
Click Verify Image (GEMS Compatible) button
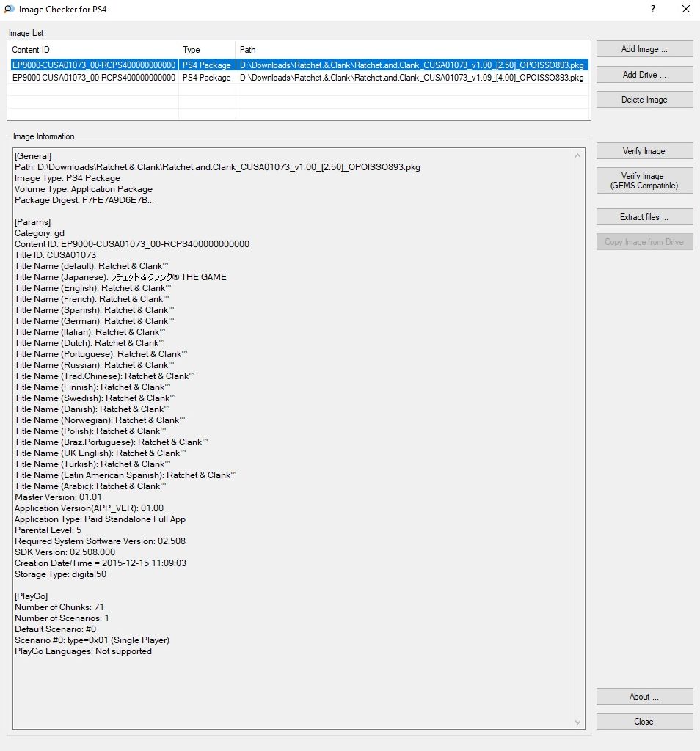[x=644, y=180]
